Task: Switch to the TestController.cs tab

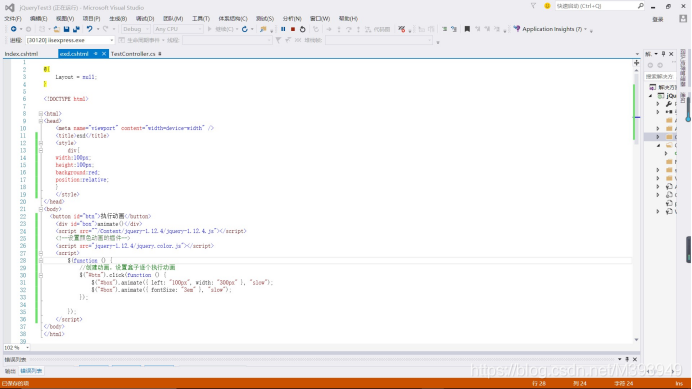Action: pos(133,54)
